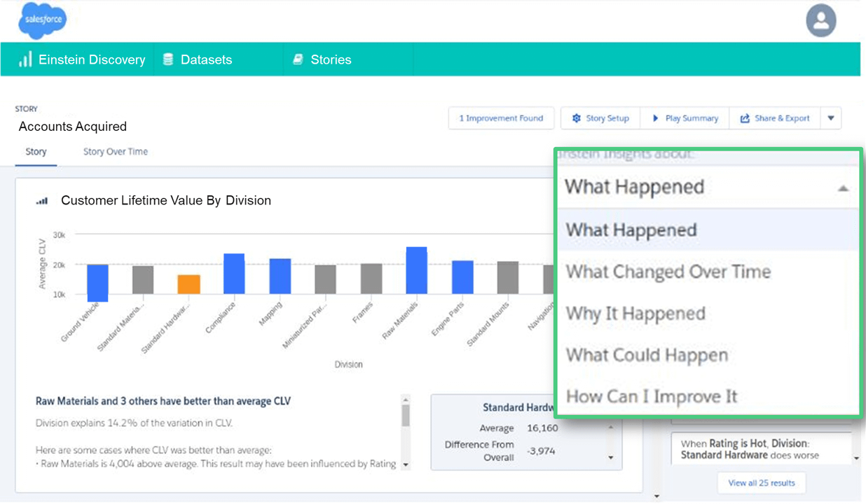Click the Compliance blue bar

coord(234,274)
